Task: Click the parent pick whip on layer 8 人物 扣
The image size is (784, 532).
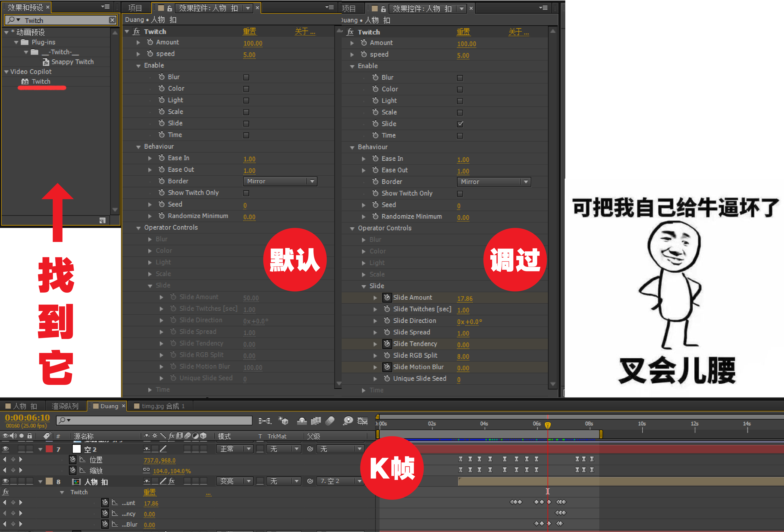Action: (x=310, y=481)
